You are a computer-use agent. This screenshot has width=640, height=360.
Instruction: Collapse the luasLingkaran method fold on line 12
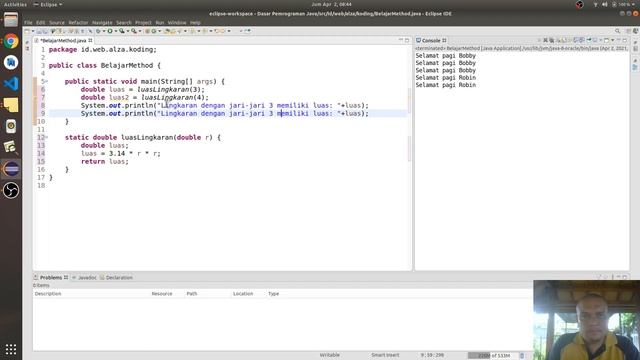click(x=47, y=137)
